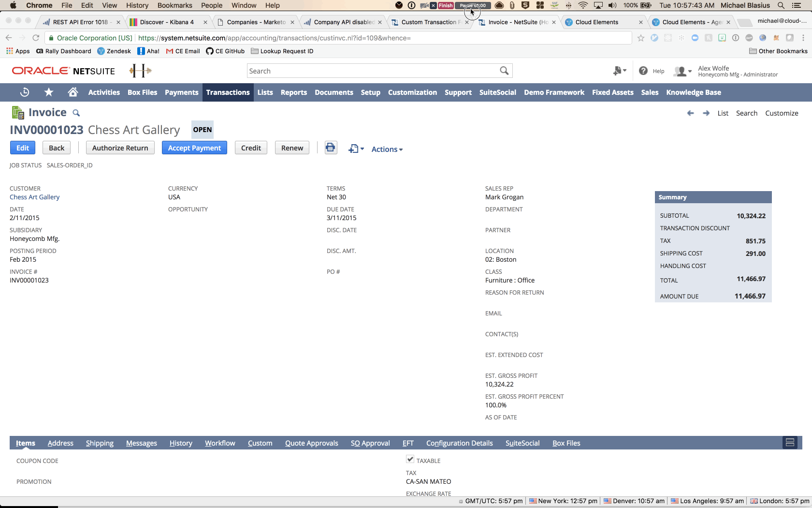Open the Apple menu
812x508 pixels.
click(x=13, y=5)
